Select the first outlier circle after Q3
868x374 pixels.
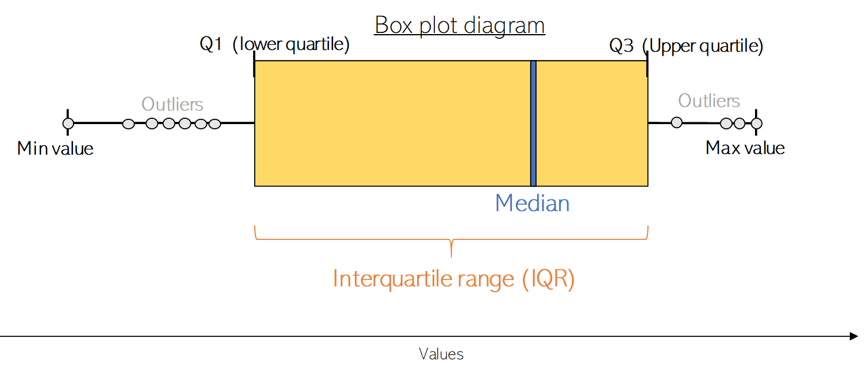[x=677, y=122]
